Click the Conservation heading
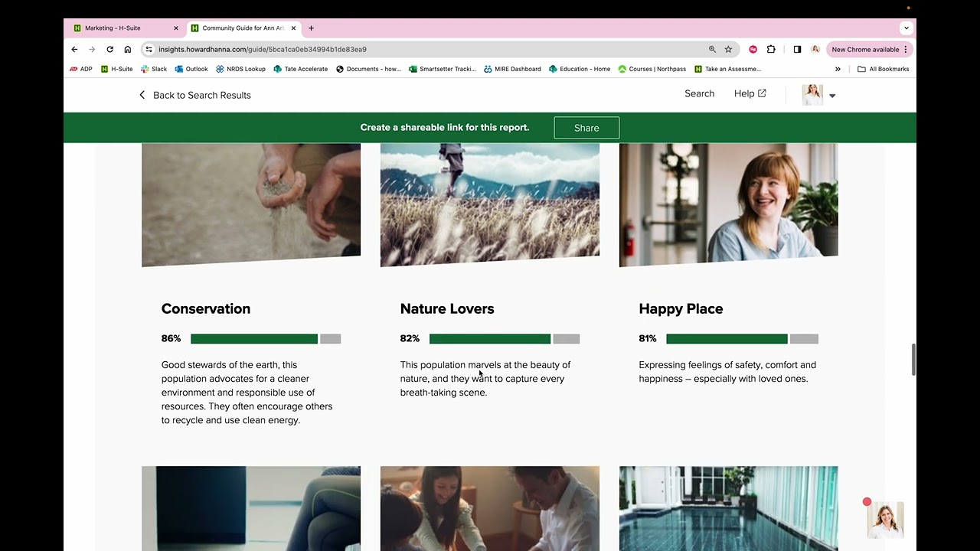 click(x=206, y=308)
